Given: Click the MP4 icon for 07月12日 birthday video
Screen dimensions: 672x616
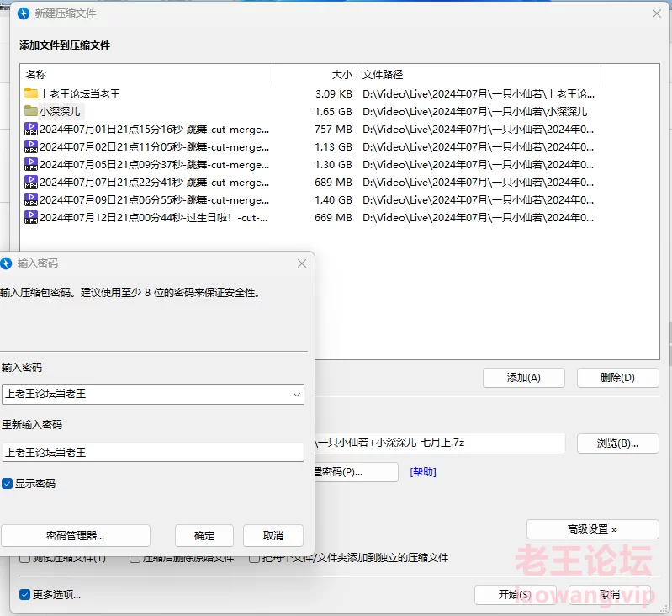Looking at the screenshot, I should [31, 217].
